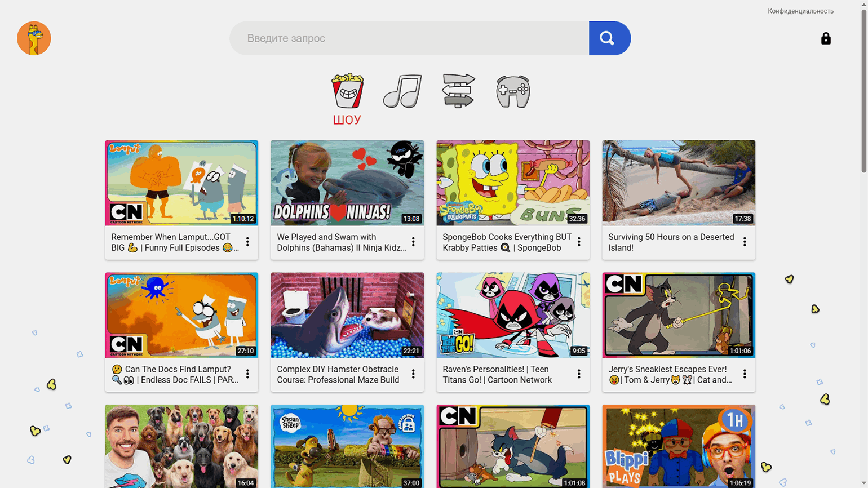Play the shark and hamster thumbnail

(x=347, y=316)
